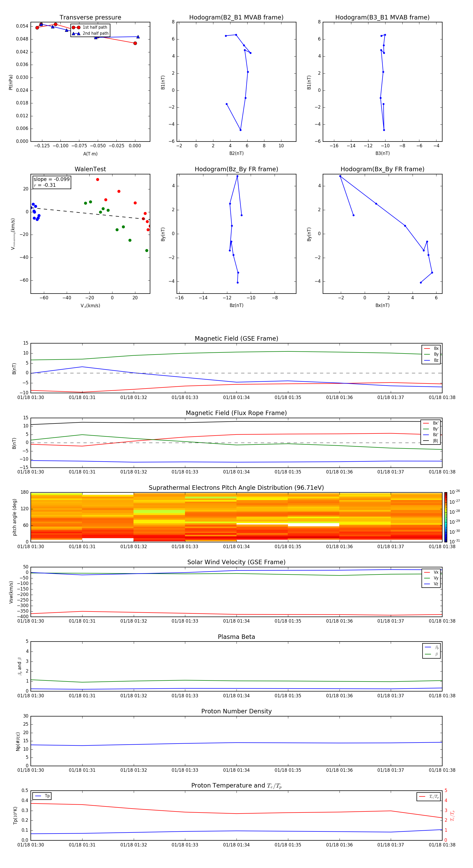Select Vy legend entry in solar wind panel
Screen dimensions: 473x868
coord(431,578)
